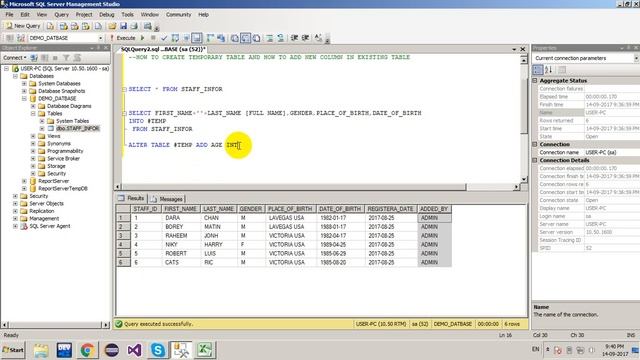Open the DEMO_DATBASE database dropdown
Image resolution: width=640 pixels, height=360 pixels.
coord(100,38)
